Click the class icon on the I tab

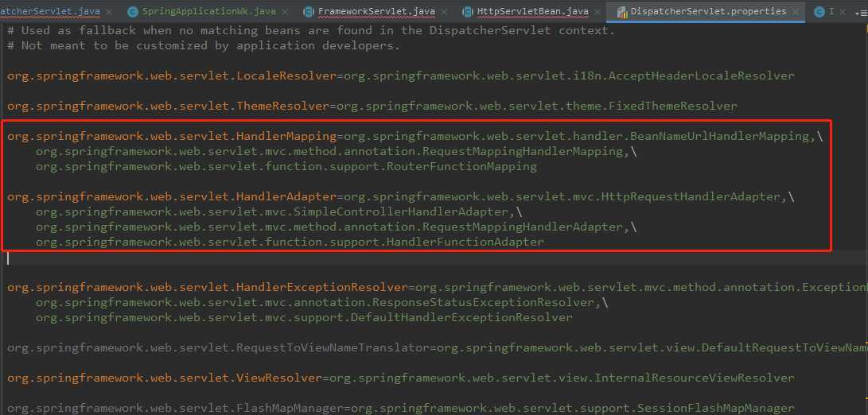pyautogui.click(x=819, y=12)
